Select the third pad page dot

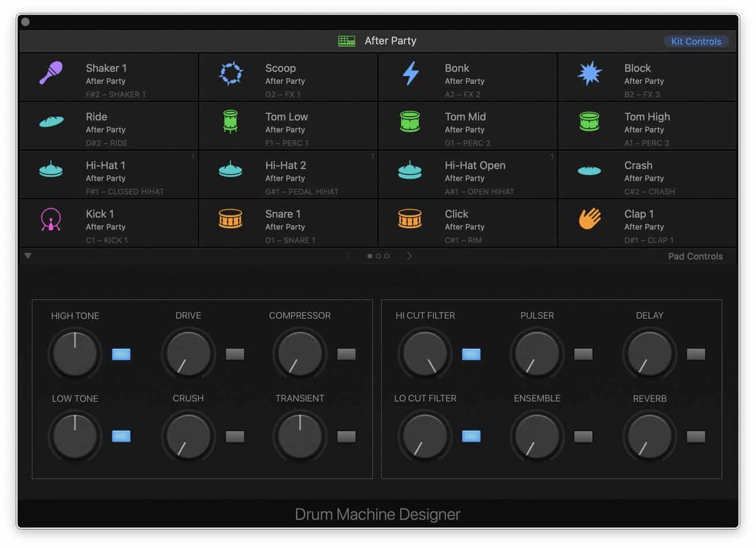point(387,256)
